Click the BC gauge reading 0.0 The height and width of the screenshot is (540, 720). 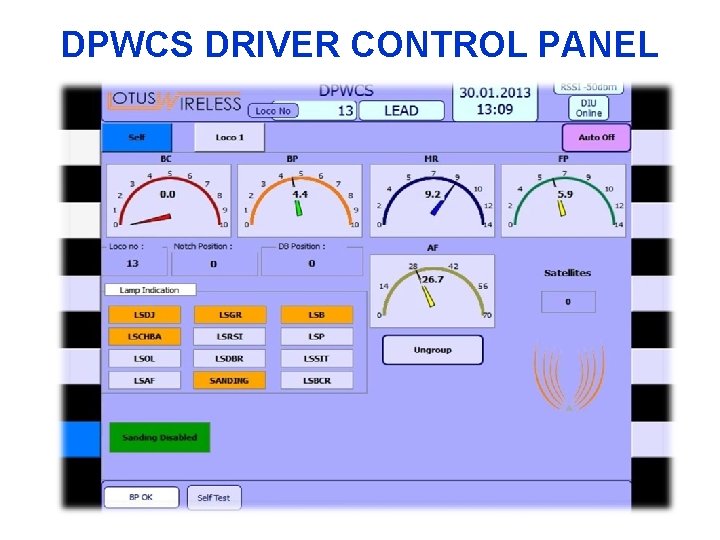pyautogui.click(x=168, y=195)
